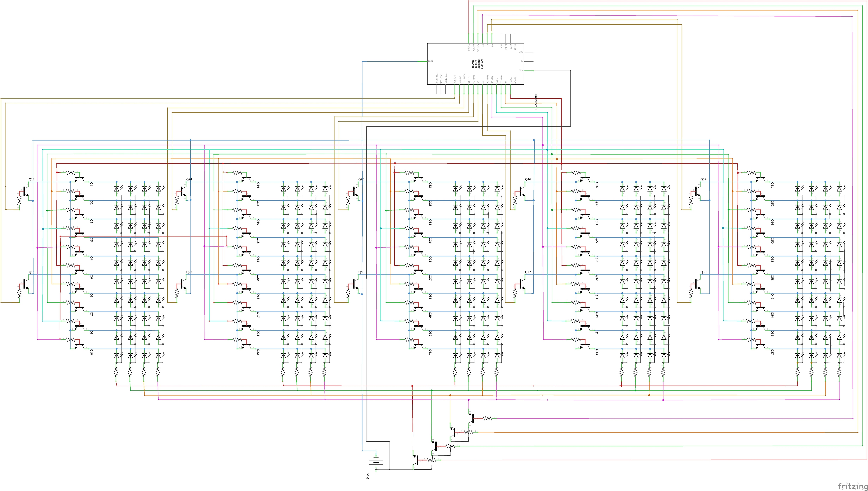868x491 pixels.
Task: Click the Q20 transistor label
Action: click(x=258, y=278)
